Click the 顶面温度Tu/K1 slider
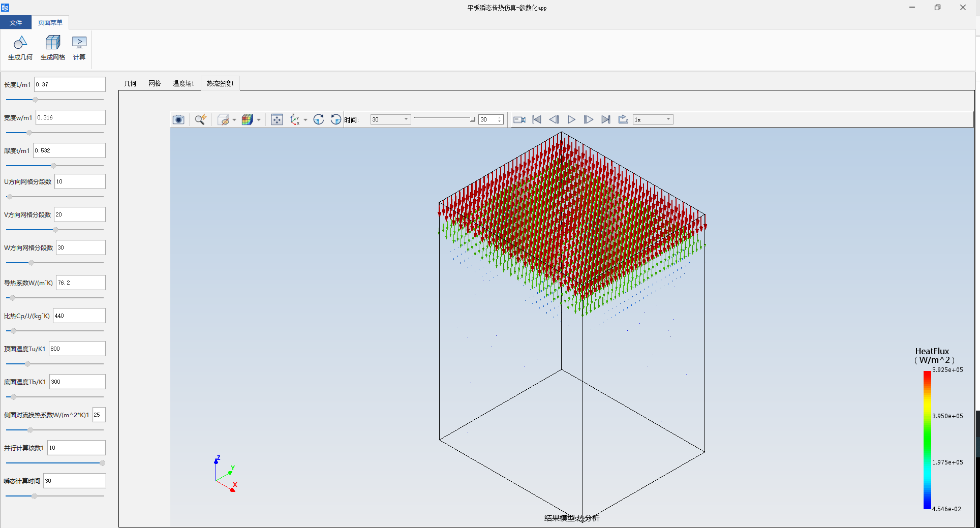 pyautogui.click(x=54, y=364)
